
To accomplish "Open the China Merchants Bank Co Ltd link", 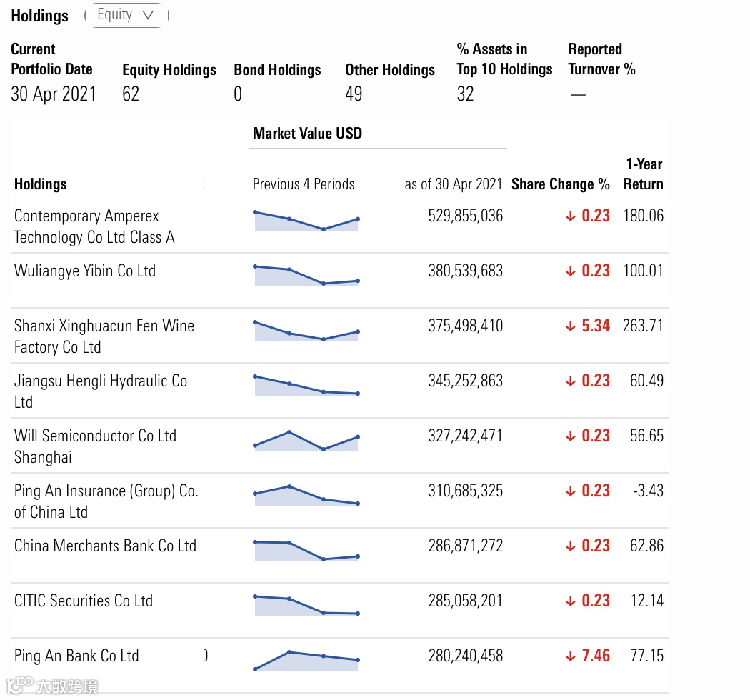I will point(105,546).
